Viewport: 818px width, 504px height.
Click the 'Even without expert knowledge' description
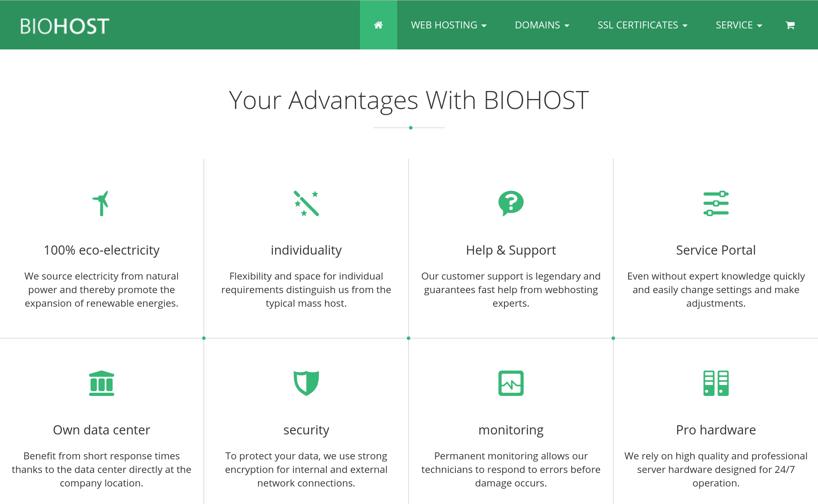[x=716, y=290]
